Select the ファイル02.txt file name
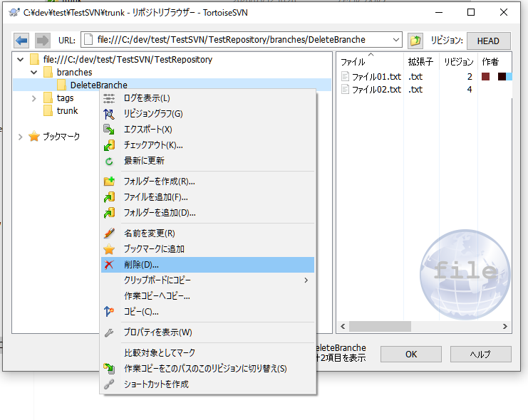Screen dimensions: 528x420 pyautogui.click(x=376, y=90)
